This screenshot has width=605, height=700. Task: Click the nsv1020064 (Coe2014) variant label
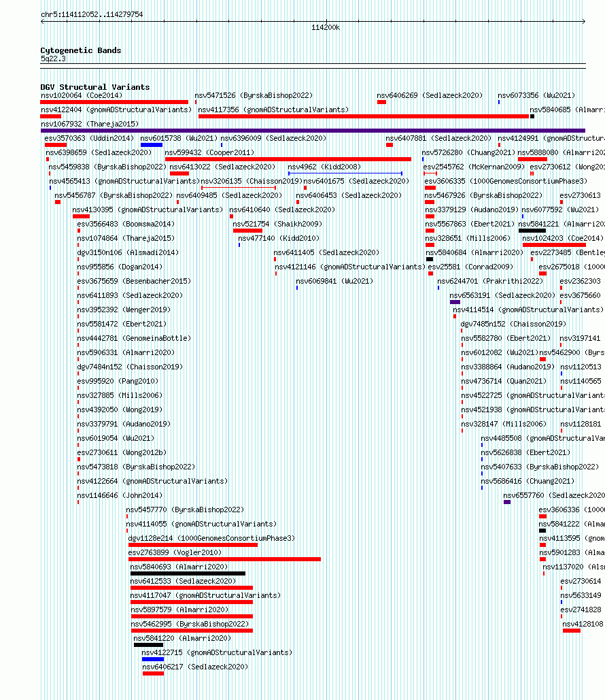81,95
